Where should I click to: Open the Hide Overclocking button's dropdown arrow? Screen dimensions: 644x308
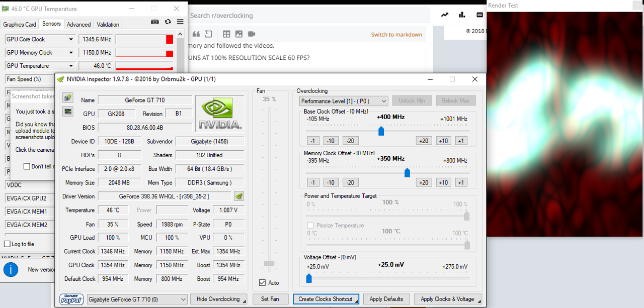(245, 301)
